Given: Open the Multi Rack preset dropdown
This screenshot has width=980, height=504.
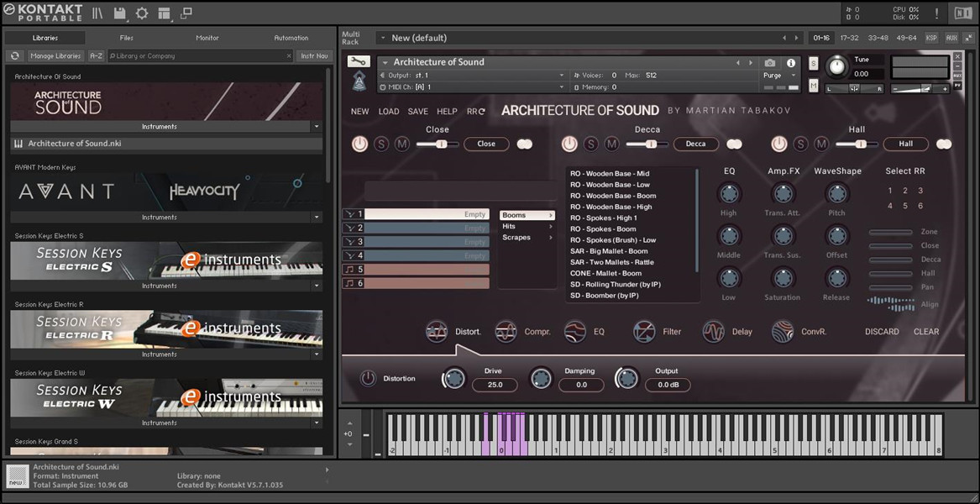Looking at the screenshot, I should tap(383, 38).
